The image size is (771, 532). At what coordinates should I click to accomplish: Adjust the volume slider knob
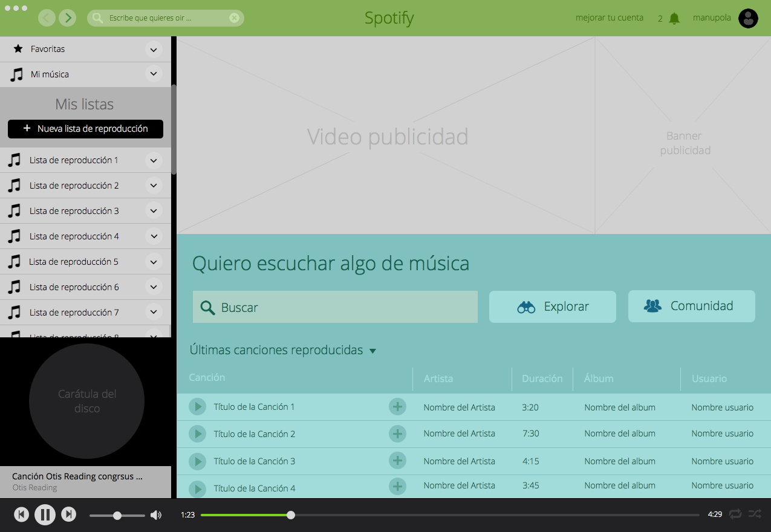point(117,516)
